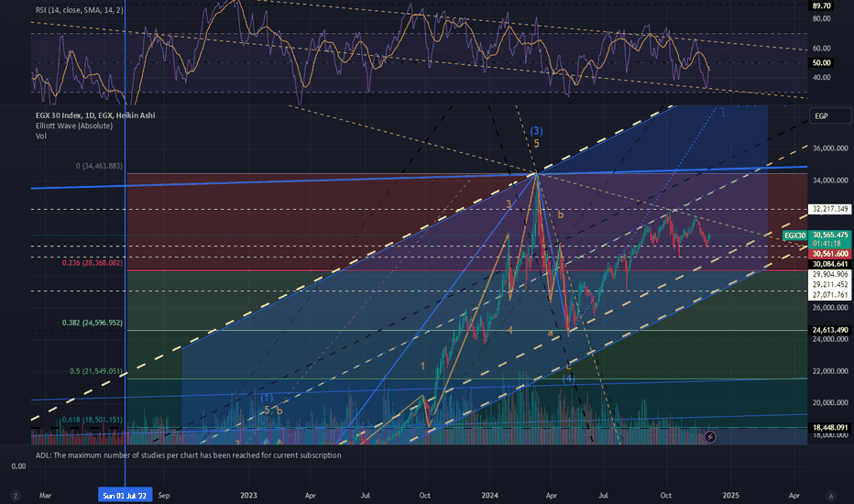The width and height of the screenshot is (854, 504).
Task: Click the 0.00 value on the ADL pane scale
Action: coord(18,466)
